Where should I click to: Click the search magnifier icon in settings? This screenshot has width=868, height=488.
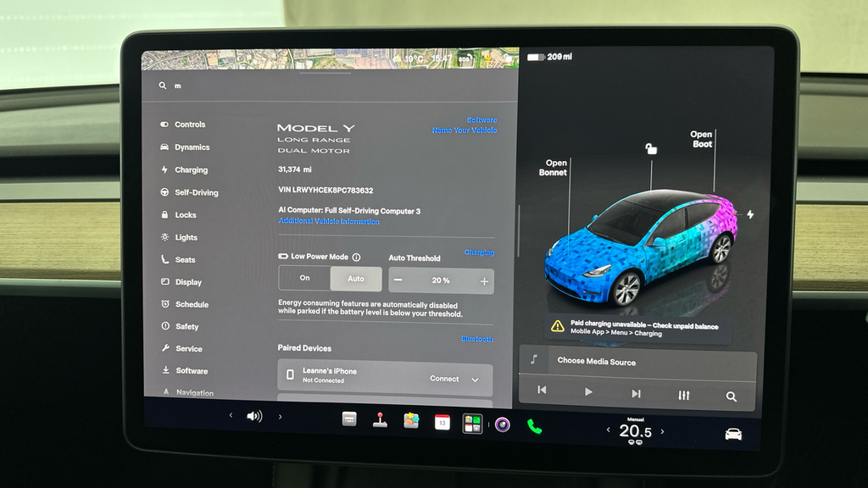pyautogui.click(x=162, y=86)
